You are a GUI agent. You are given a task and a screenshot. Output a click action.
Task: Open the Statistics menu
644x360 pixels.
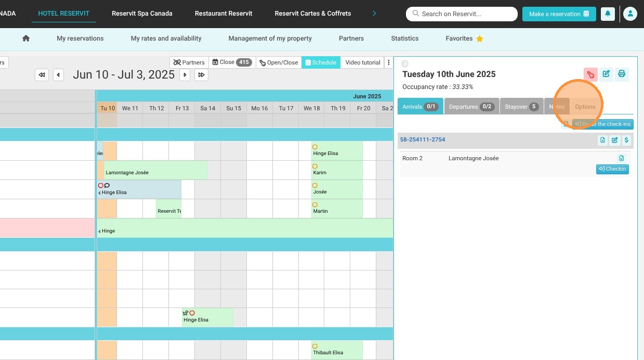tap(405, 38)
